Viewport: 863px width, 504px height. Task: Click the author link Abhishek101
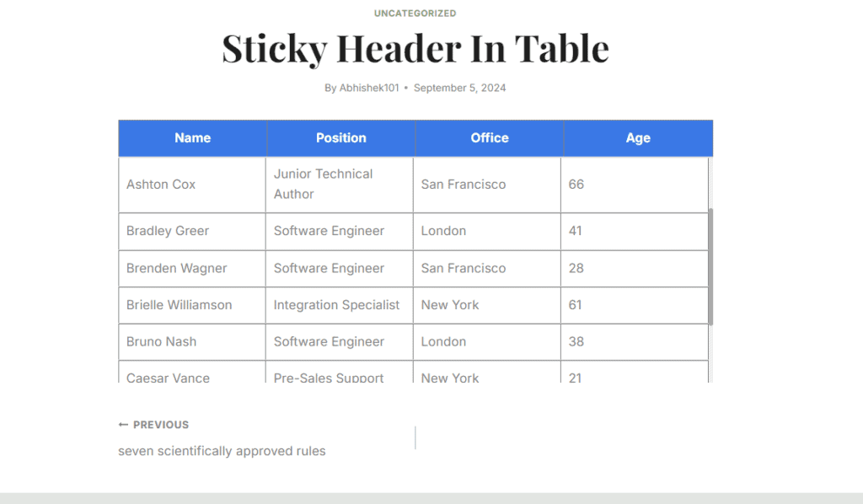(x=369, y=88)
